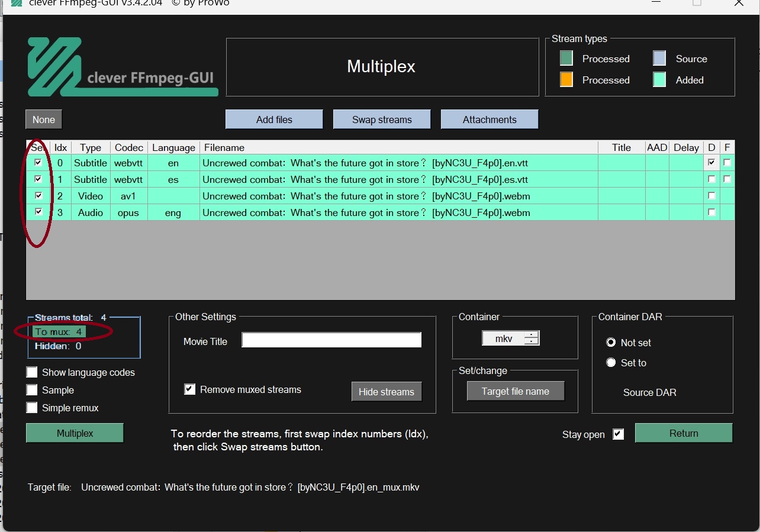The image size is (760, 532).
Task: Click the Language column header
Action: (x=173, y=147)
